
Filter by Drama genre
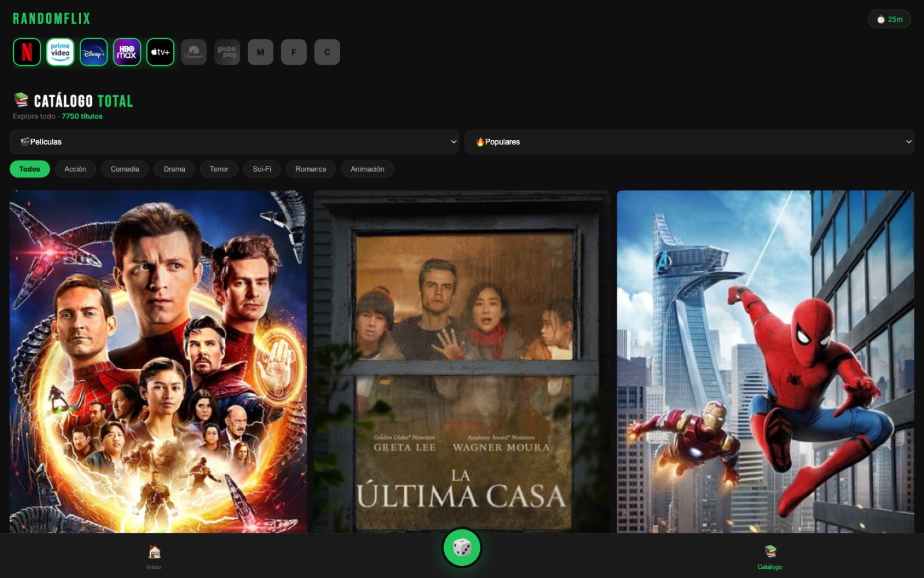(x=174, y=169)
